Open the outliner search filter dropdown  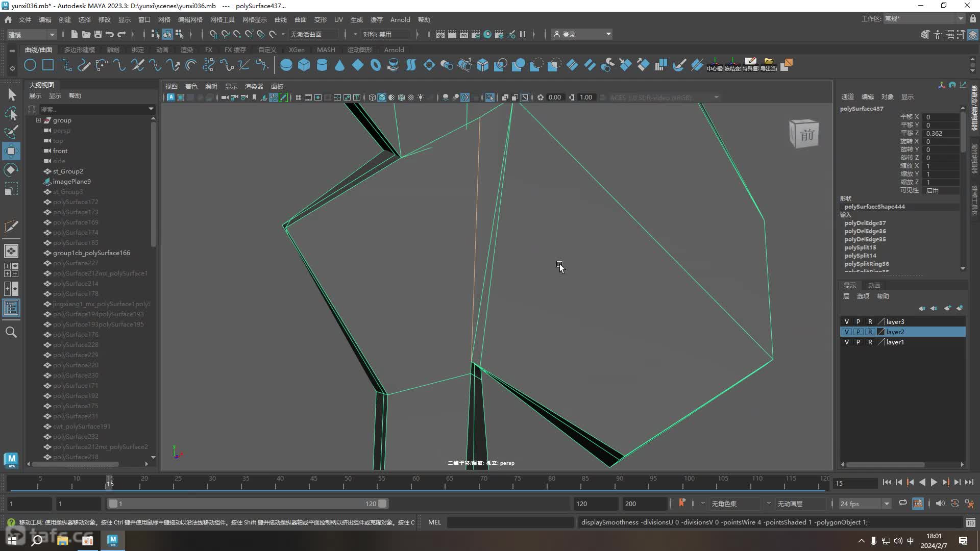point(151,109)
